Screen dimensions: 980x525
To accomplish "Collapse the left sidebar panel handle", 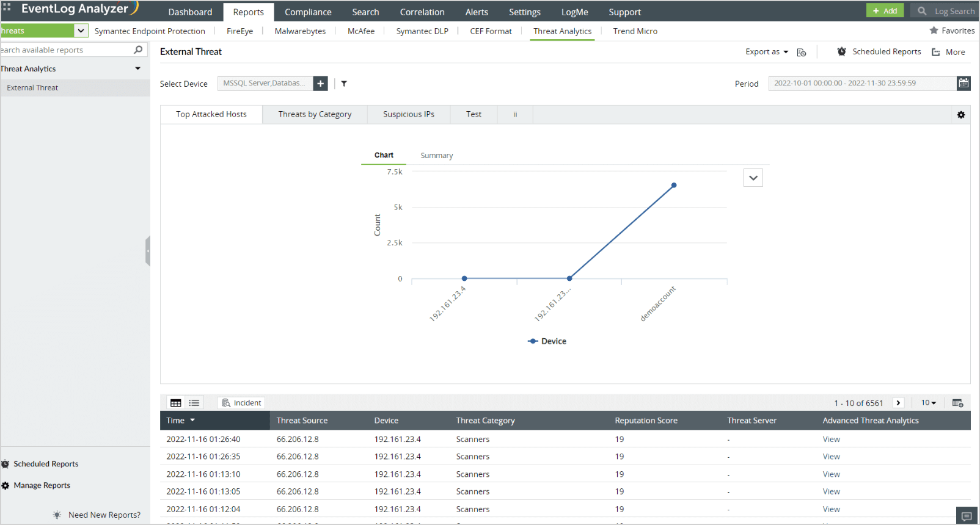I will tap(148, 251).
